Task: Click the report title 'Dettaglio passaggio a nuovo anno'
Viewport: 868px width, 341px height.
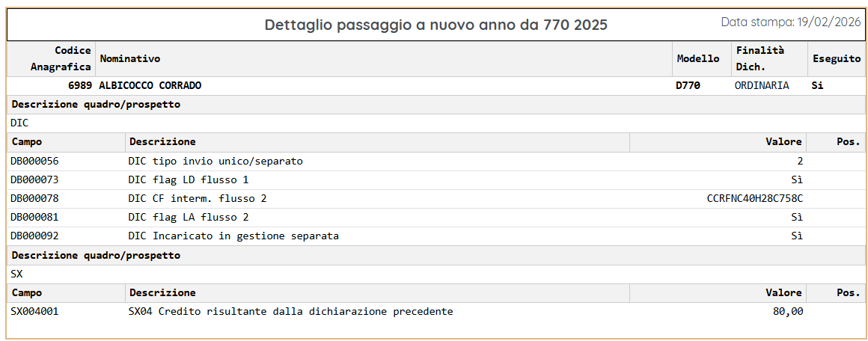Action: point(435,25)
